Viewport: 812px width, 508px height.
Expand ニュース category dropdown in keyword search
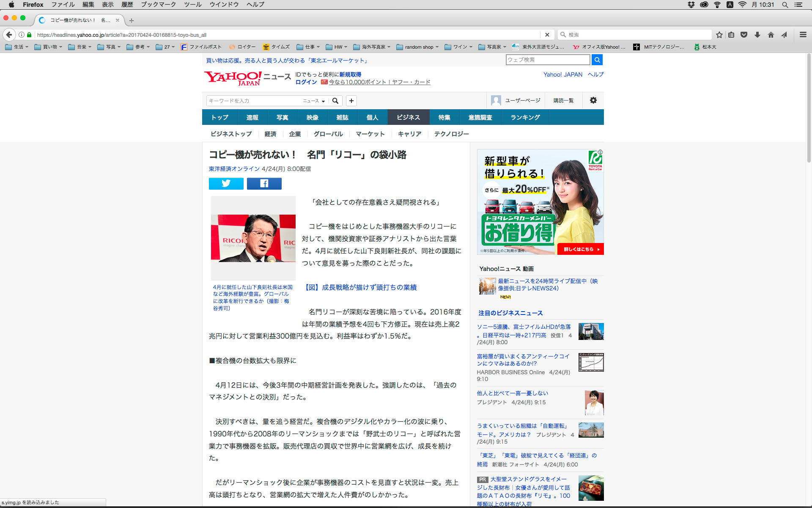314,101
